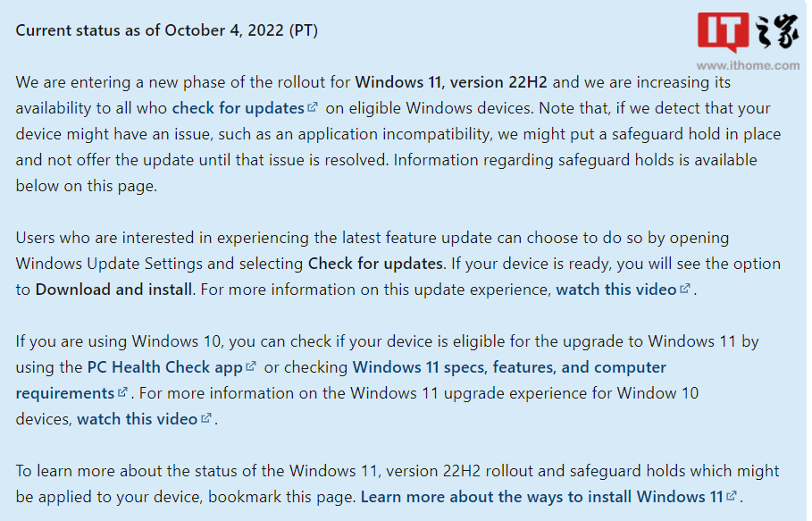The image size is (812, 521).
Task: Click the bold "Download and install" text
Action: 114,289
